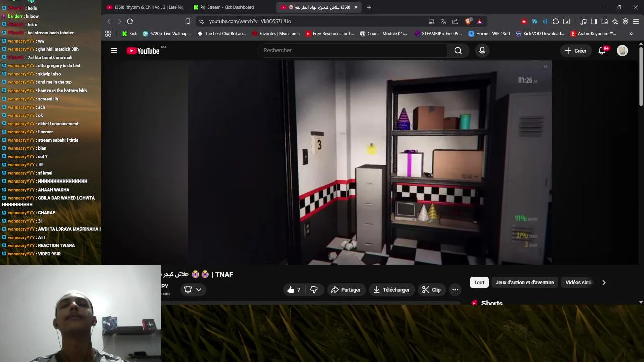Select Jeux d'action et d'aventure chip
This screenshot has width=644, height=362.
click(x=525, y=282)
